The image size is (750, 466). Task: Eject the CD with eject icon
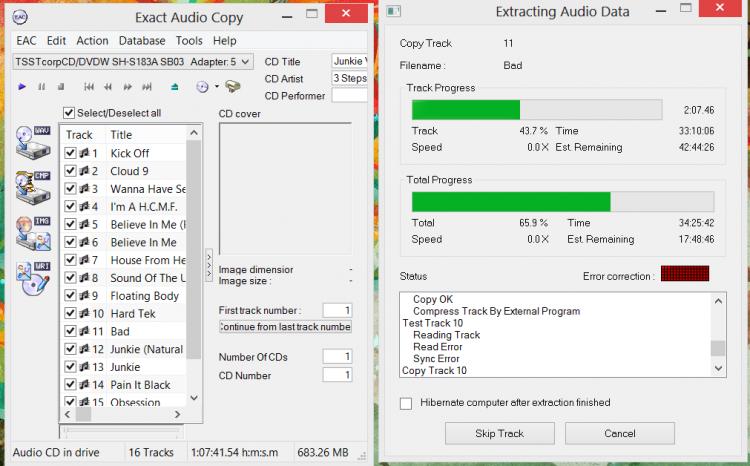coord(175,87)
